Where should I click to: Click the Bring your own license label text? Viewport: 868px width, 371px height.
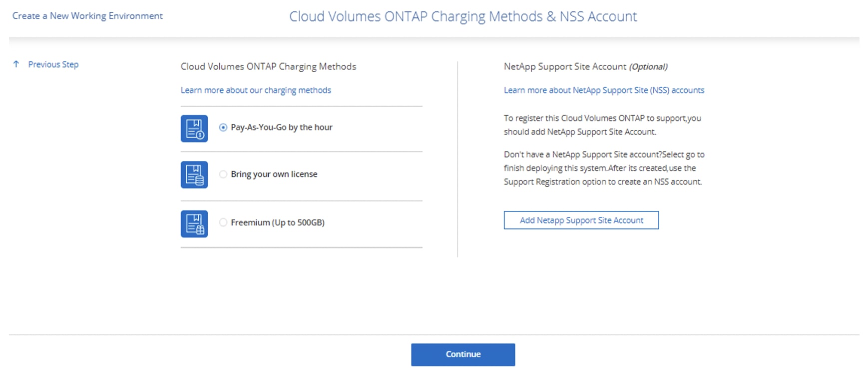coord(274,174)
